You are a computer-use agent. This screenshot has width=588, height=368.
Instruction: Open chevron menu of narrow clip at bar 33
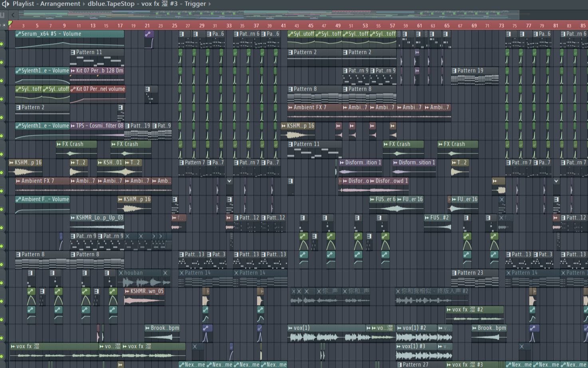coord(230,181)
